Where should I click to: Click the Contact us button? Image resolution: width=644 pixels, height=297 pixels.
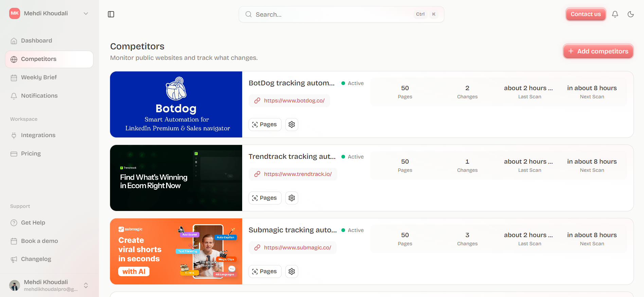point(586,14)
